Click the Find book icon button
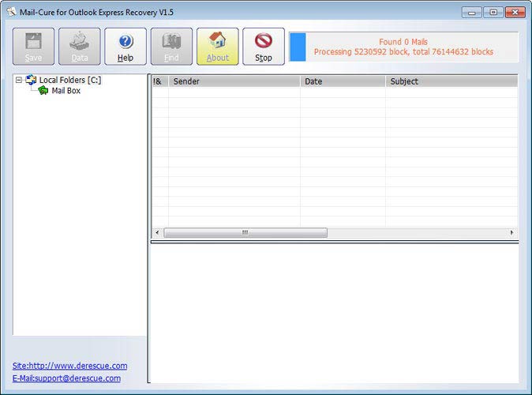The width and height of the screenshot is (532, 395). coord(171,47)
